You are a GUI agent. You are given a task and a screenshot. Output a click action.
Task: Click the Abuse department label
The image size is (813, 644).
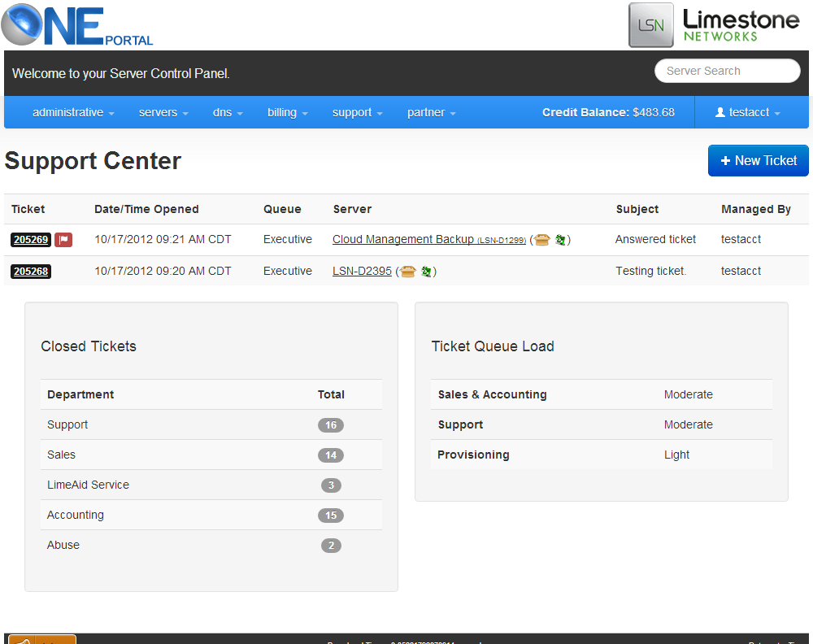[x=63, y=545]
